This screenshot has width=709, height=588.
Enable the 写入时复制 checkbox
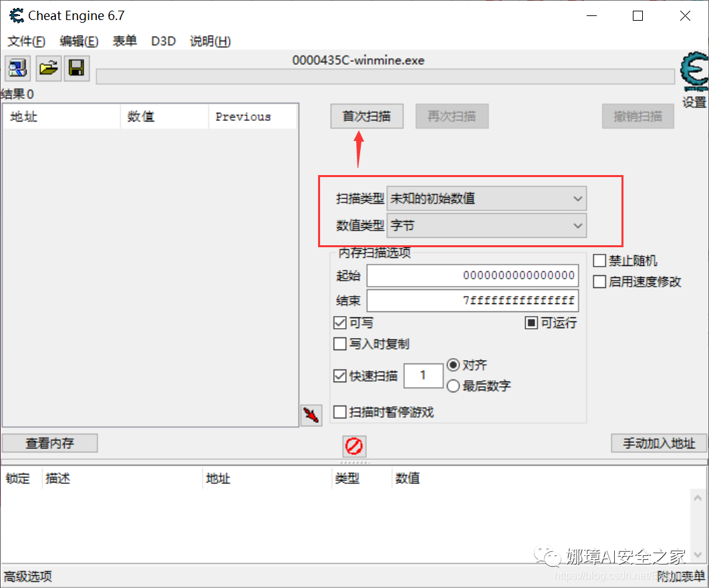[x=340, y=344]
